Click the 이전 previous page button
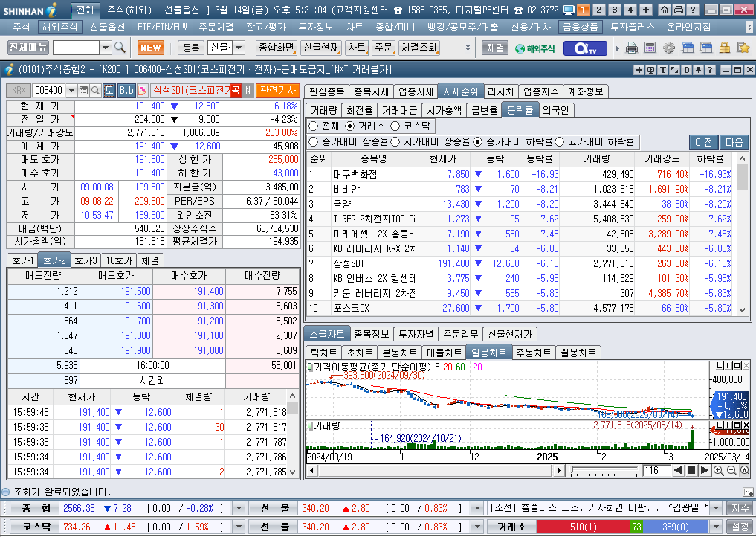The width and height of the screenshot is (756, 537). click(703, 142)
